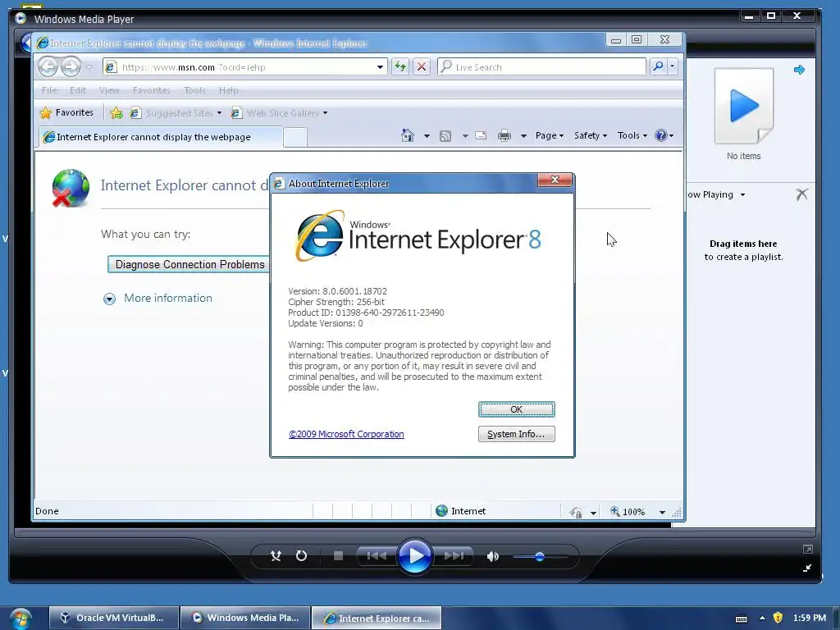Open the Help menu in menu bar
Screen dimensions: 840x630
click(228, 90)
